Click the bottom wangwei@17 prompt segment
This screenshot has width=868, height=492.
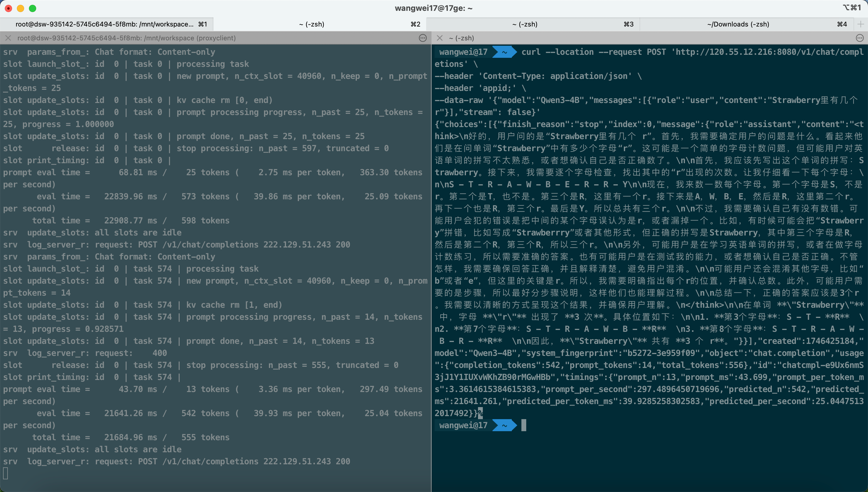point(463,425)
